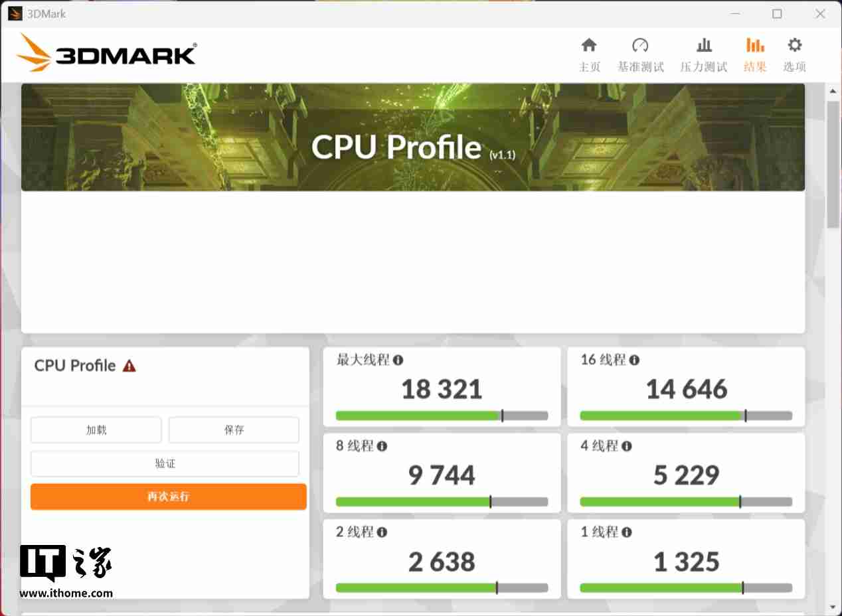The image size is (842, 616).
Task: Click the info icon beside 4 线程
Action: 626,447
